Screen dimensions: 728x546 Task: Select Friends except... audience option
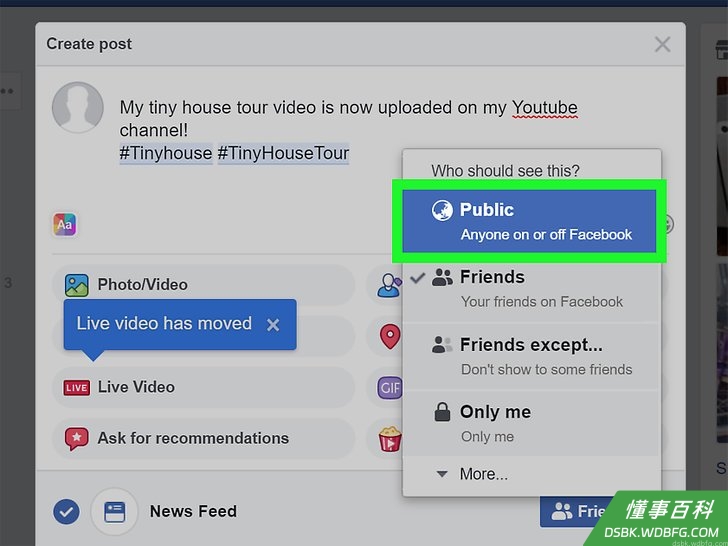[532, 356]
